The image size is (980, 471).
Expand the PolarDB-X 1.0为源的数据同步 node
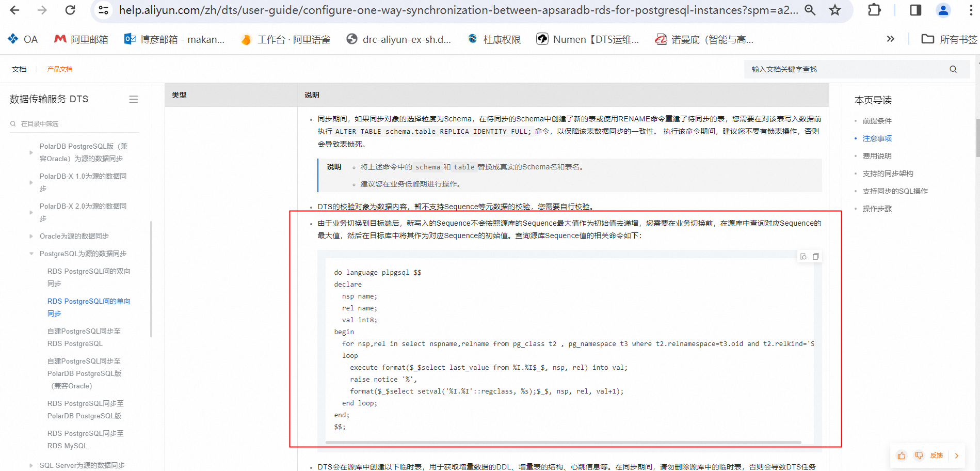click(31, 182)
